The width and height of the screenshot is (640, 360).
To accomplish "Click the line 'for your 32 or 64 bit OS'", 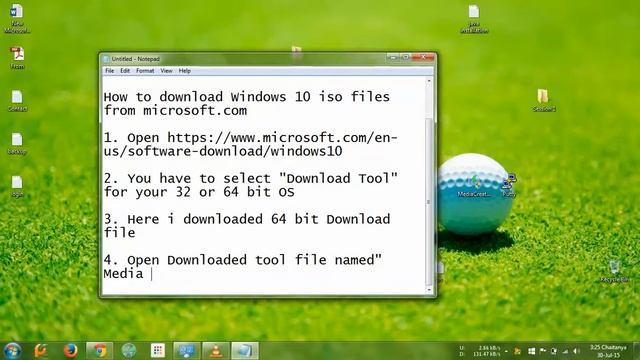I will point(199,192).
